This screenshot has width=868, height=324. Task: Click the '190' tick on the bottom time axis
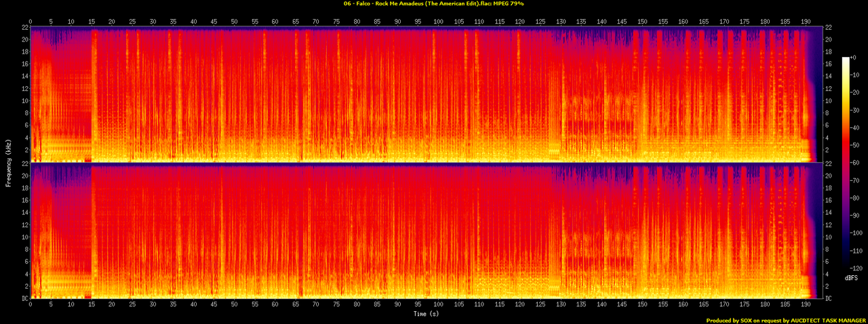coord(806,305)
